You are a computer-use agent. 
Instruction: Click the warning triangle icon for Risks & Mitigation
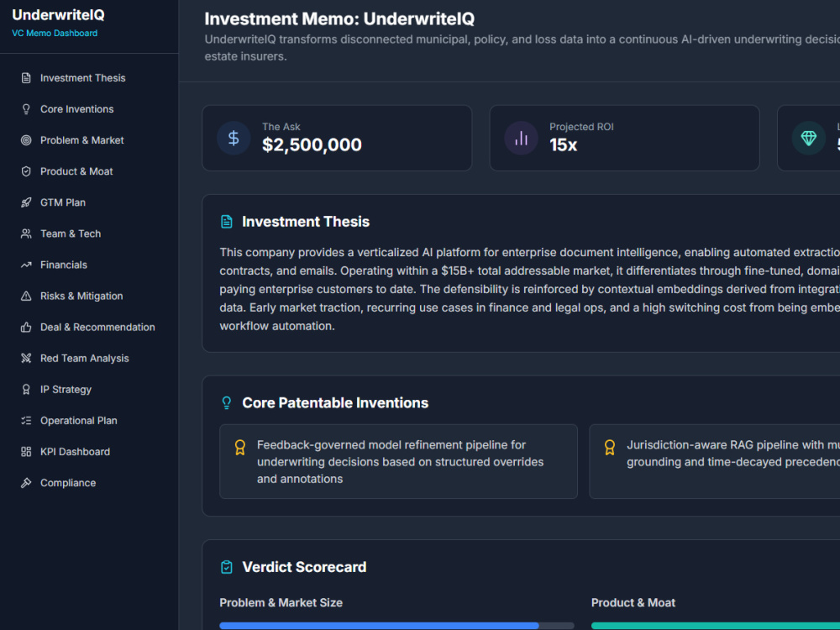pos(26,296)
